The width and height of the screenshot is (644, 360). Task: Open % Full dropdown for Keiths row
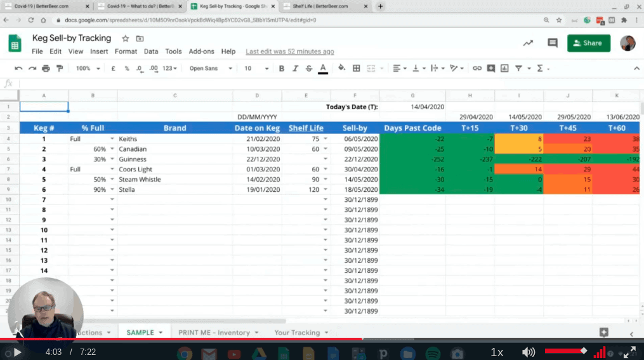click(112, 139)
